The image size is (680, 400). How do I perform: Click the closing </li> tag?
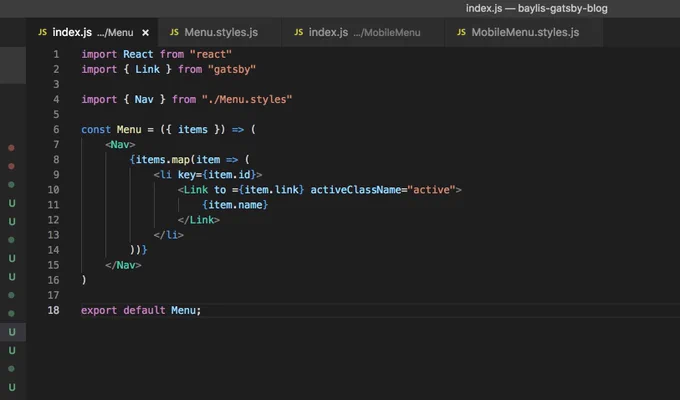click(169, 235)
